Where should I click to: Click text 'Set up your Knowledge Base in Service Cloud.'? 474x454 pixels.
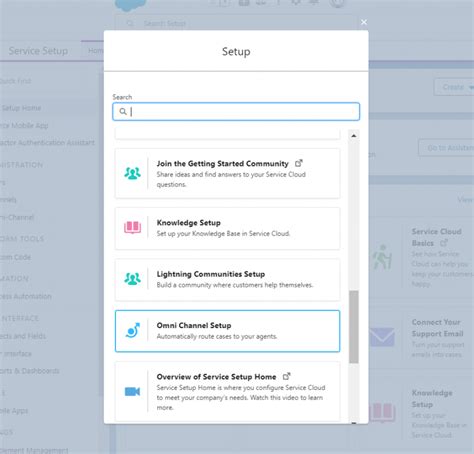pos(223,234)
